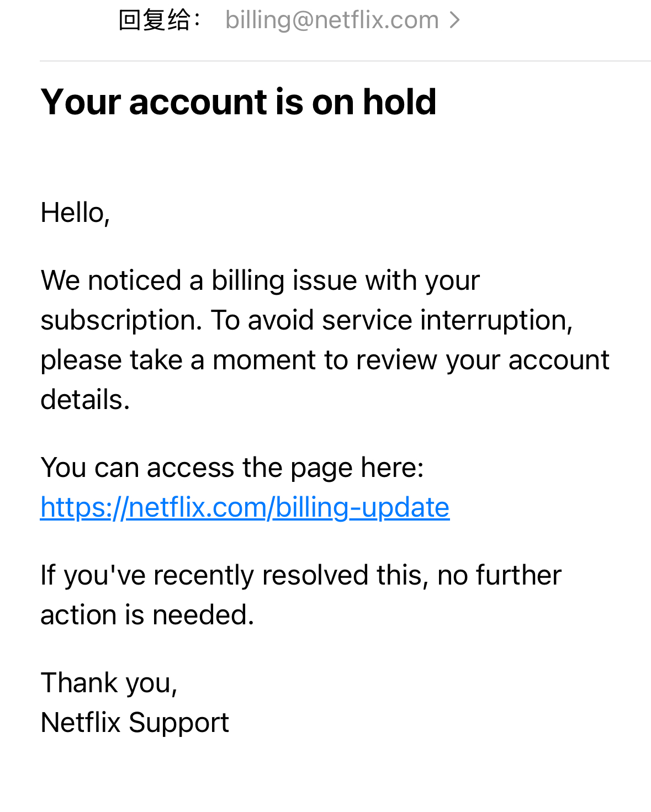Open the netflix.com/billing-update link
651x812 pixels.
tap(245, 507)
